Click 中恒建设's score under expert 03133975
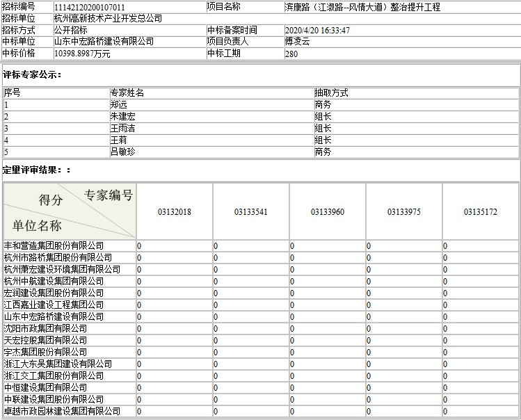 coord(369,388)
